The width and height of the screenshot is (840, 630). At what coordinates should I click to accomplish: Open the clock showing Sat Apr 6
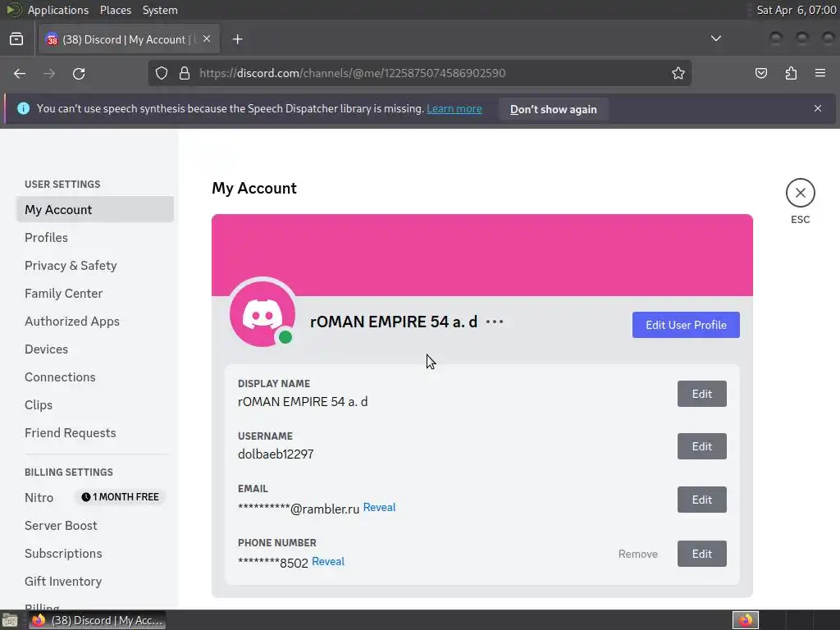click(x=796, y=10)
